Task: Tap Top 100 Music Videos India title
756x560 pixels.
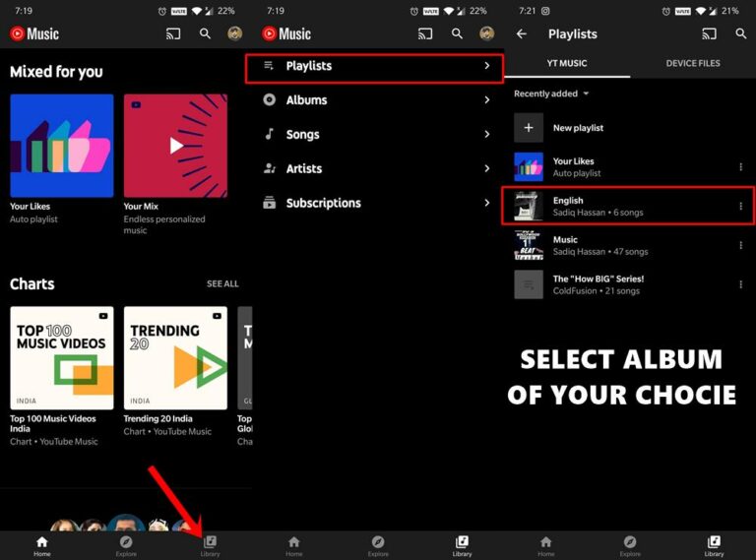Action: (53, 423)
